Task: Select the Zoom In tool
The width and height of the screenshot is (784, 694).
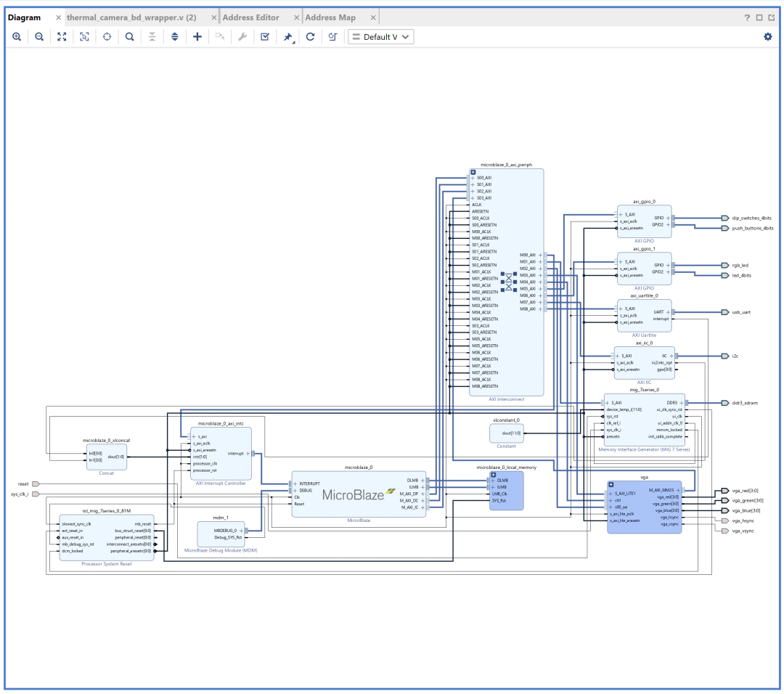Action: [17, 36]
